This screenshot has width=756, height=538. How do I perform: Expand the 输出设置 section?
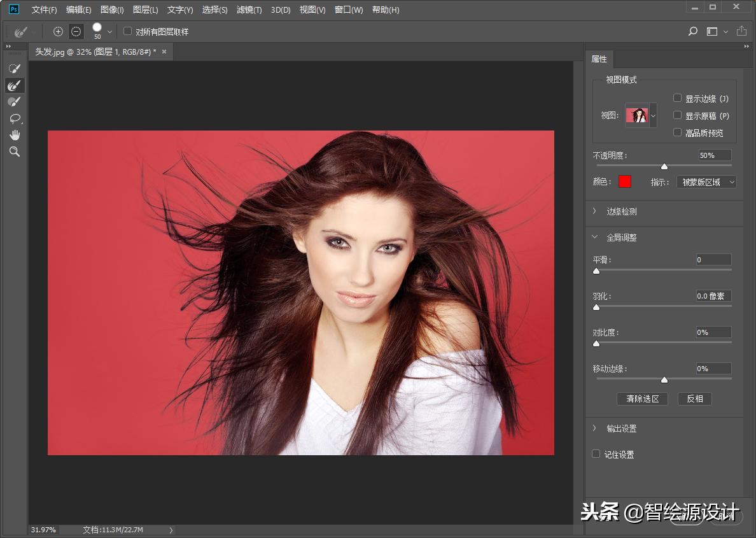pyautogui.click(x=594, y=428)
